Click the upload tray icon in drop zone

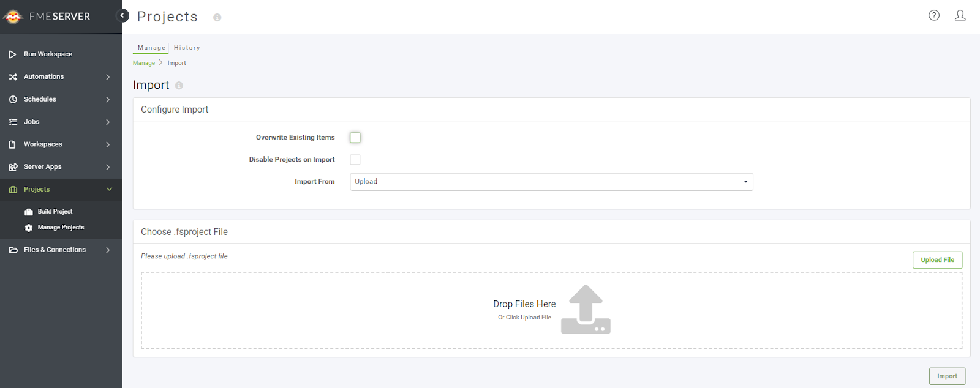click(586, 309)
